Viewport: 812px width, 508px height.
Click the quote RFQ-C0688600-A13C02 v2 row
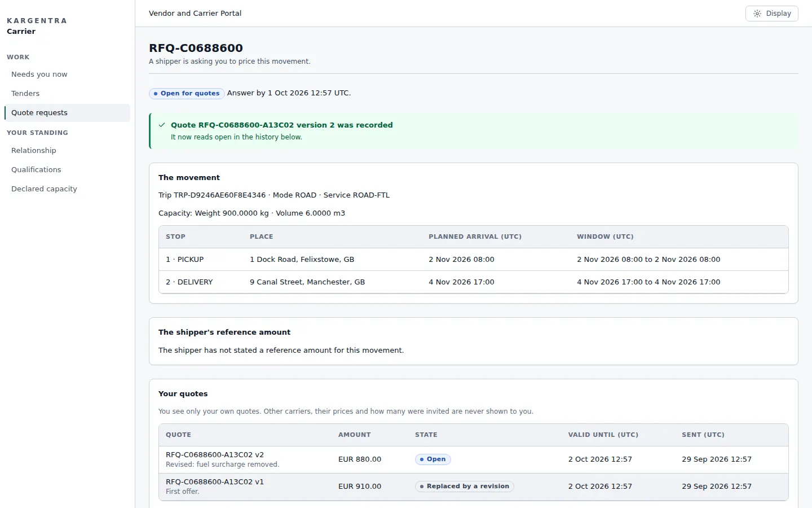[x=474, y=459]
